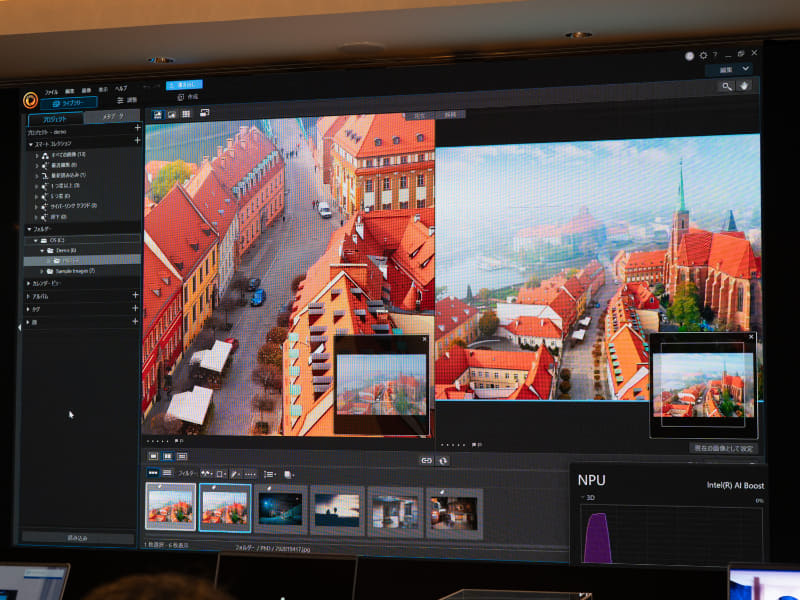Click the first tab above the right compare image
Screen dimensions: 800x600
tap(420, 116)
